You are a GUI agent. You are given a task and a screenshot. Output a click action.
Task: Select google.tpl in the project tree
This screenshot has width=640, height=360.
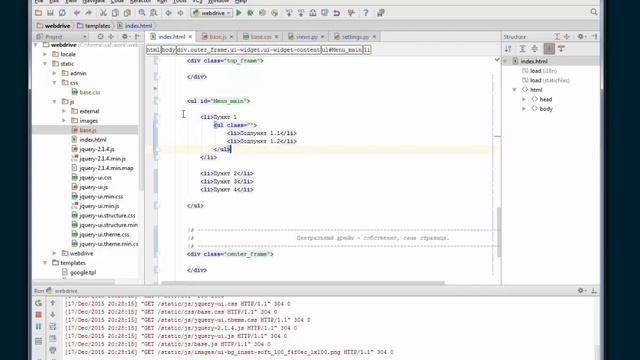coord(79,273)
